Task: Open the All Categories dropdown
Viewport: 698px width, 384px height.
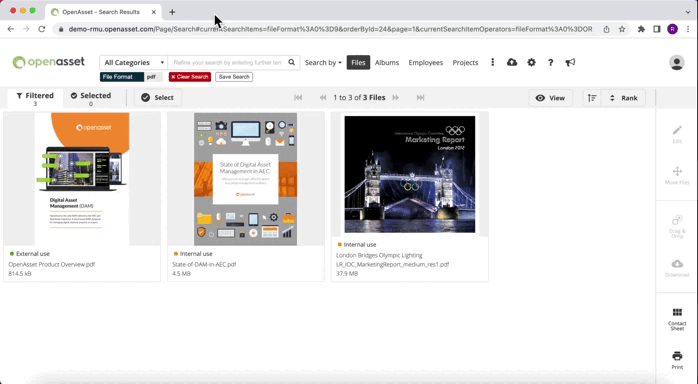Action: 134,62
